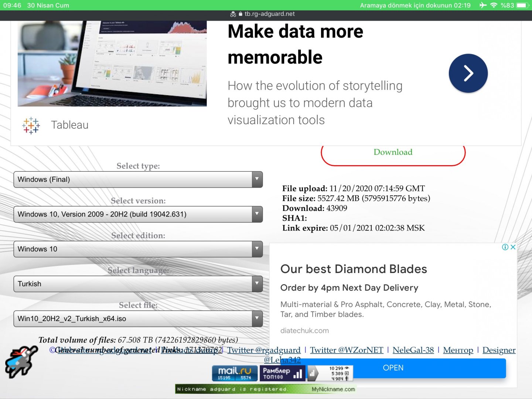This screenshot has width=532, height=399.
Task: Open the Select edition dropdown
Action: click(138, 249)
